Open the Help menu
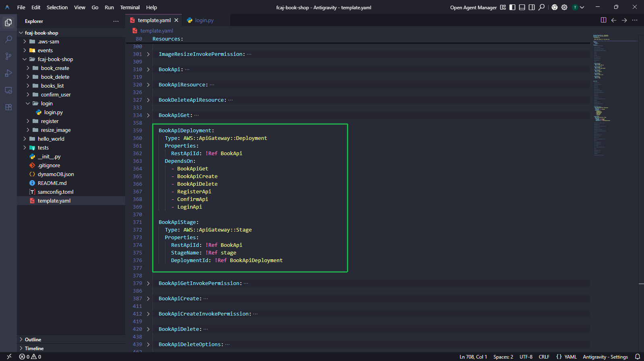644x361 pixels. tap(151, 7)
